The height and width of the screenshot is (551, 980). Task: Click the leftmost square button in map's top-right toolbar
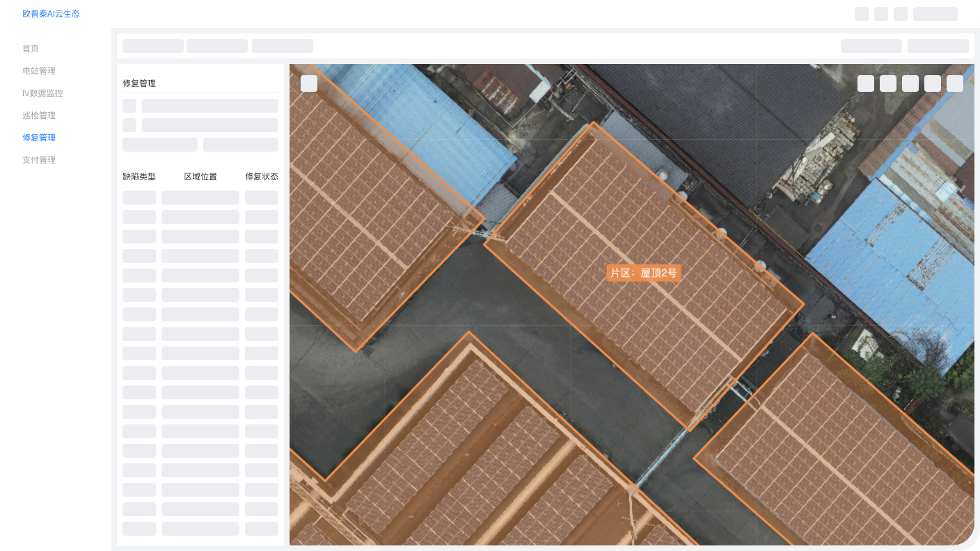866,83
